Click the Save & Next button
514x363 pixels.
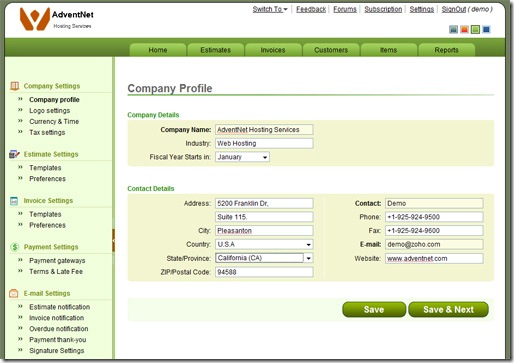click(x=448, y=310)
